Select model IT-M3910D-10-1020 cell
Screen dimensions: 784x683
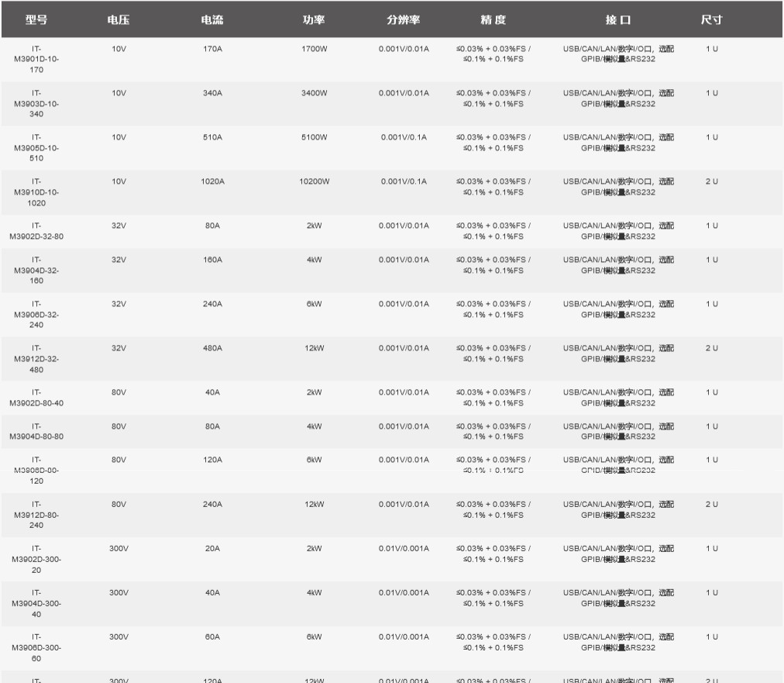pyautogui.click(x=36, y=192)
